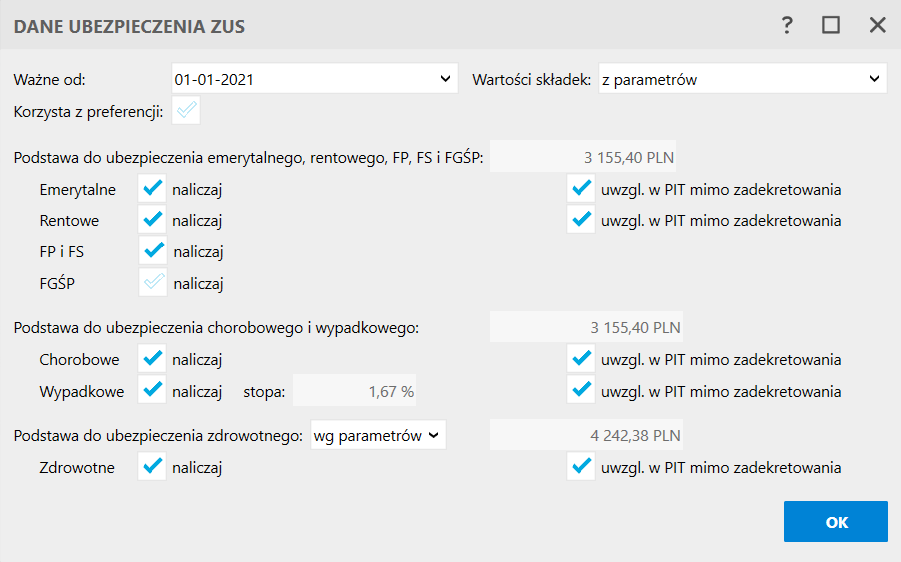The width and height of the screenshot is (901, 562).
Task: Close the Dane ubezpieczenia ZUS dialog
Action: click(877, 26)
